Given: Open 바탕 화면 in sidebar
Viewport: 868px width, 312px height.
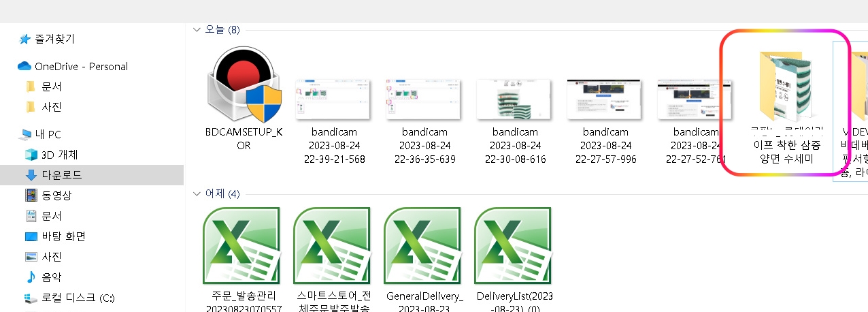Looking at the screenshot, I should pos(63,236).
